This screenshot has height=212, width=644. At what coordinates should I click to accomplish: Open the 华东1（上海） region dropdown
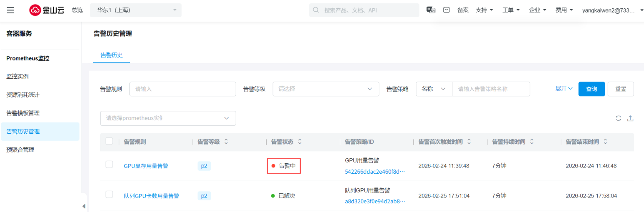point(136,10)
